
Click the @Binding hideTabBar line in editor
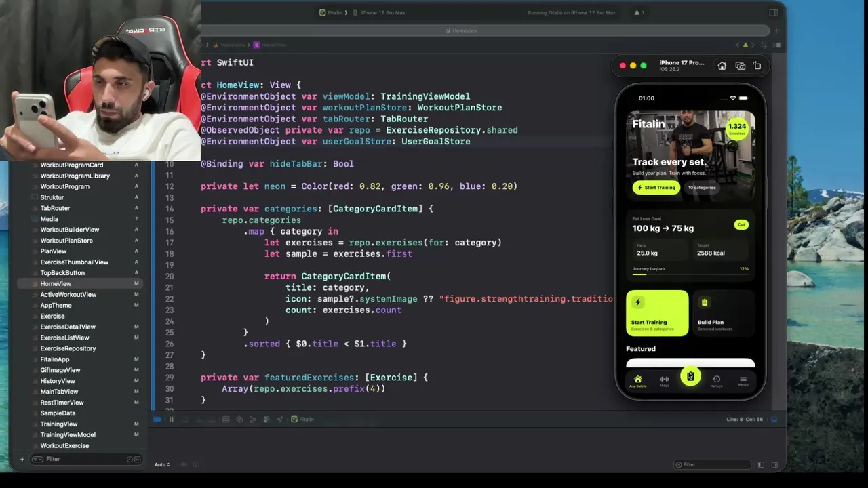tap(277, 164)
